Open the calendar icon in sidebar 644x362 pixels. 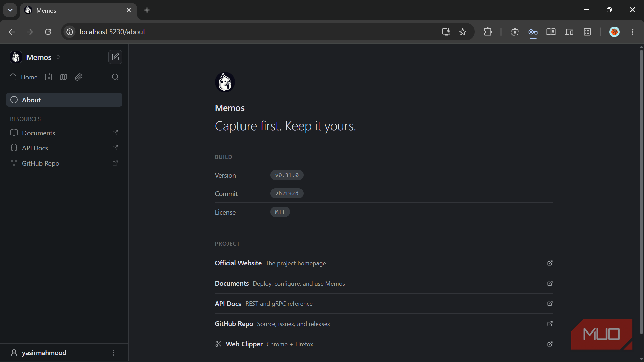(48, 77)
